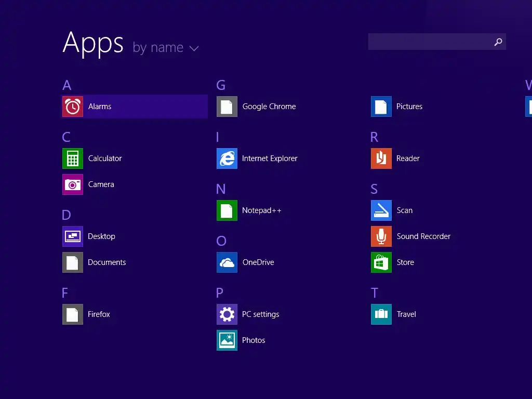532x399 pixels.
Task: Click the 'Pictures' label text
Action: [x=409, y=107]
